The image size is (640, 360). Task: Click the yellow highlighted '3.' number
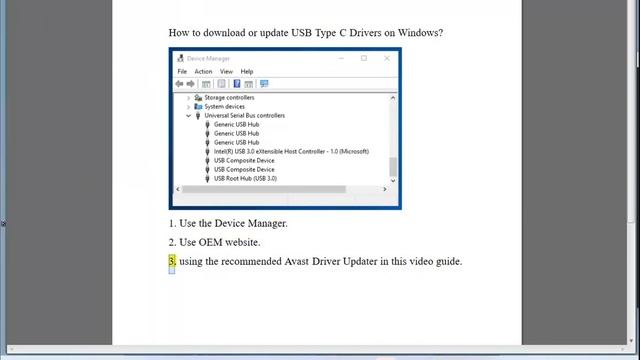coord(172,261)
